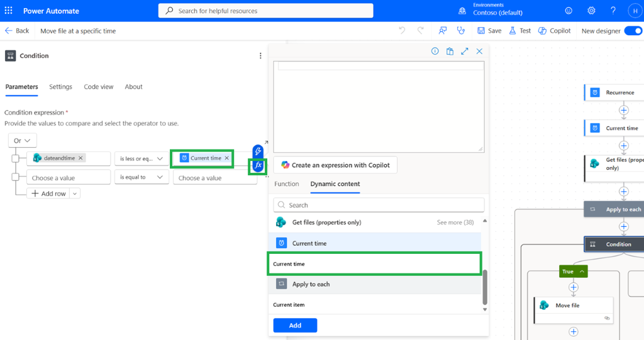Click the Condition panel more options ellipsis
This screenshot has height=340, width=644.
point(260,56)
